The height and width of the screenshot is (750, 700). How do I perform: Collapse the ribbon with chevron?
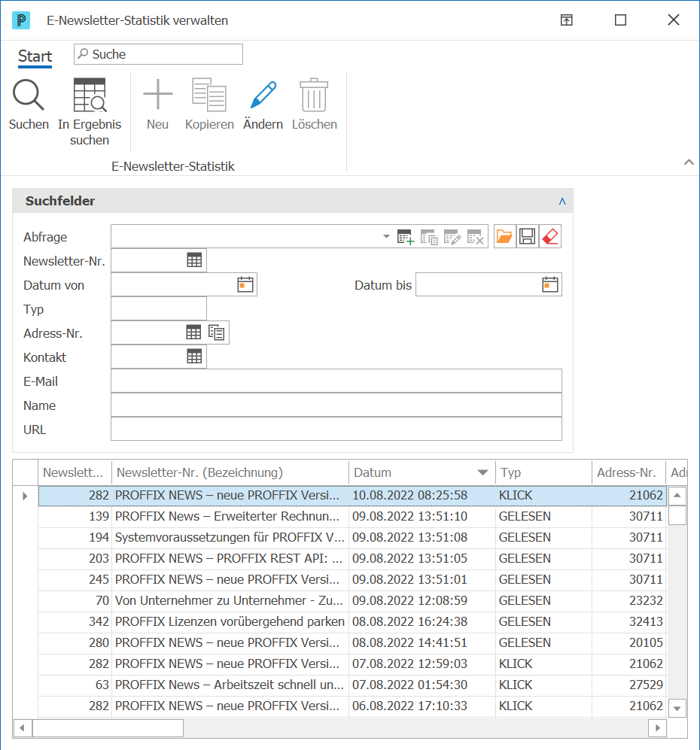[x=689, y=162]
